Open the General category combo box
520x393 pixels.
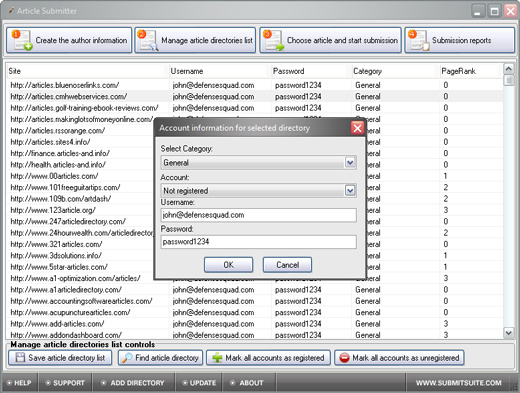pyautogui.click(x=258, y=163)
